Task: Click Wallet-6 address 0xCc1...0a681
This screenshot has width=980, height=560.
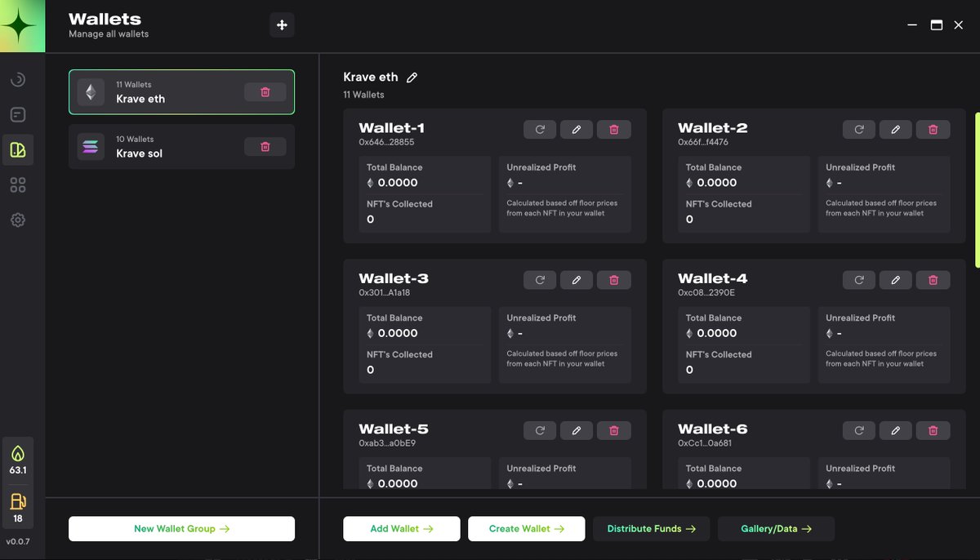Action: pos(705,443)
